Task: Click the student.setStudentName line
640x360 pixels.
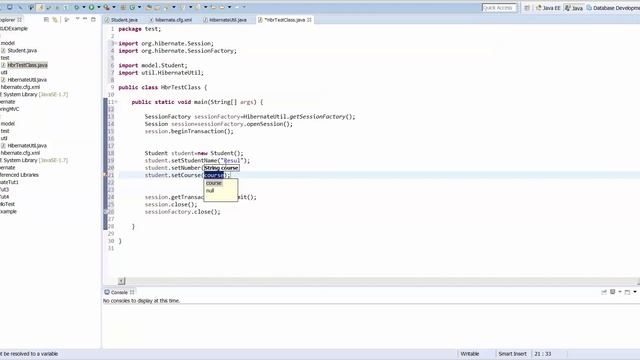Action: [x=197, y=161]
